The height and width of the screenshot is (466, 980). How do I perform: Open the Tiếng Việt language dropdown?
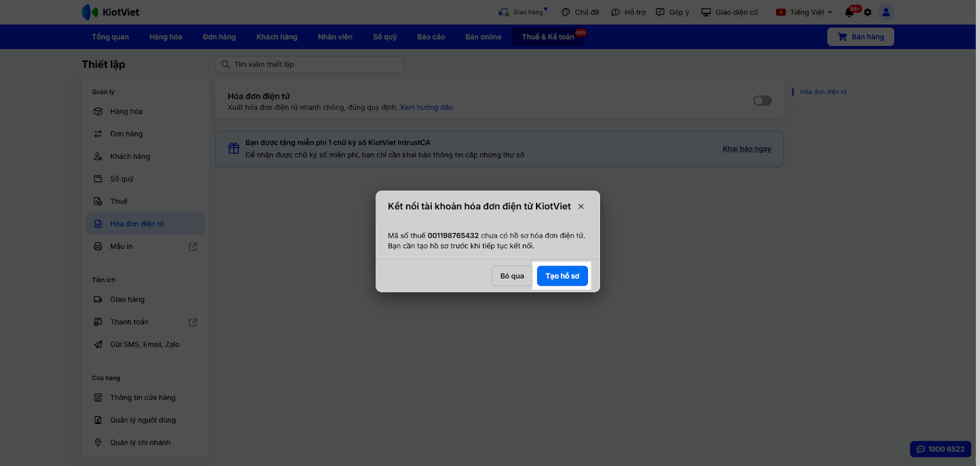click(804, 12)
